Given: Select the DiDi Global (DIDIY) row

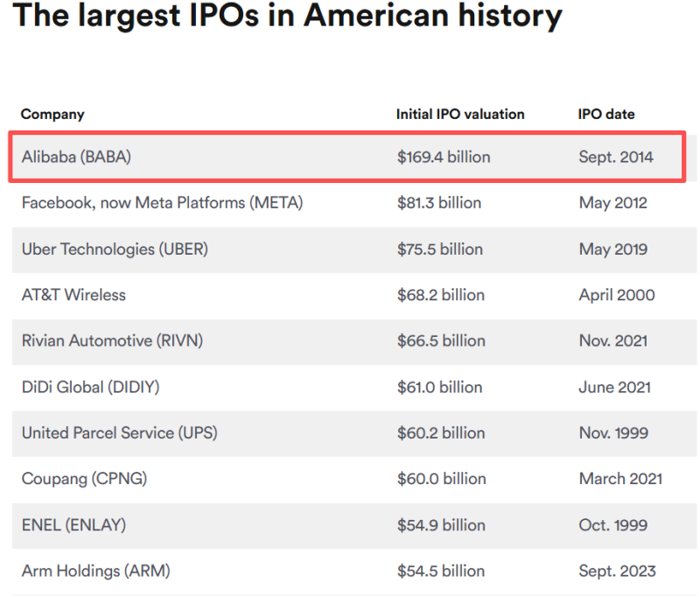Looking at the screenshot, I should (x=354, y=388).
